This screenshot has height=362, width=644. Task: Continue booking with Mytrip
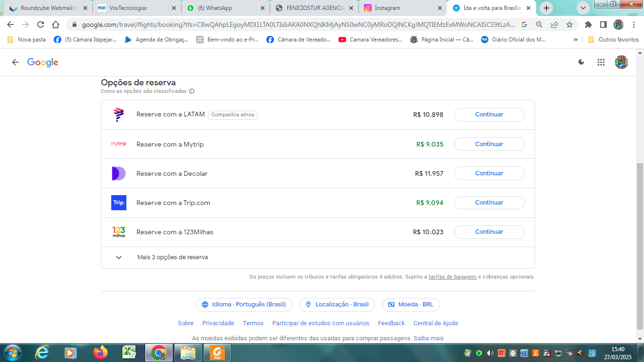[x=489, y=144]
